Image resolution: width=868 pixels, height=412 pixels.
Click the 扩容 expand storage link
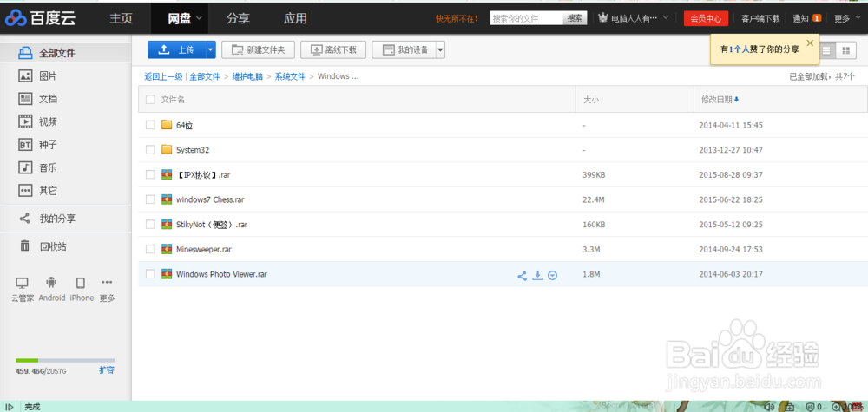pos(107,370)
